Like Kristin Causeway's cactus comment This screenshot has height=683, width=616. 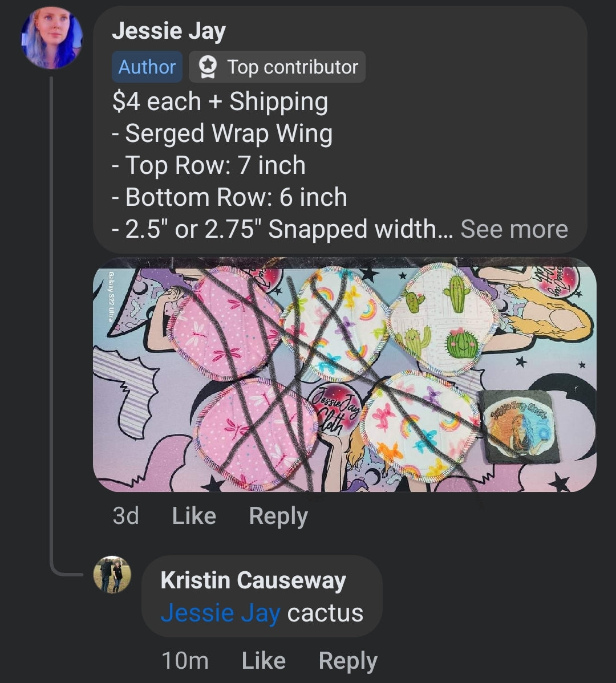pyautogui.click(x=264, y=661)
